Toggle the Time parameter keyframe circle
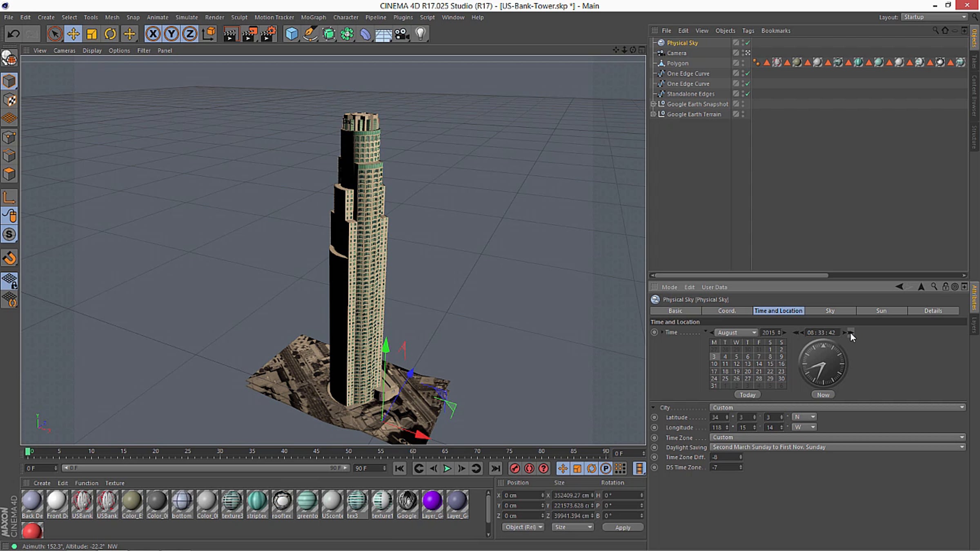This screenshot has width=980, height=551. tap(654, 332)
